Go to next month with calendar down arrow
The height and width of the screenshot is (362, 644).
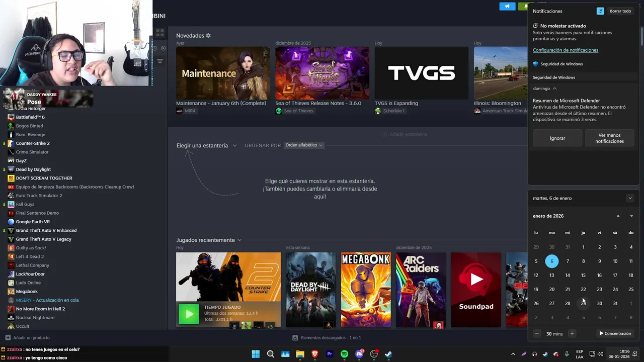pos(631,216)
